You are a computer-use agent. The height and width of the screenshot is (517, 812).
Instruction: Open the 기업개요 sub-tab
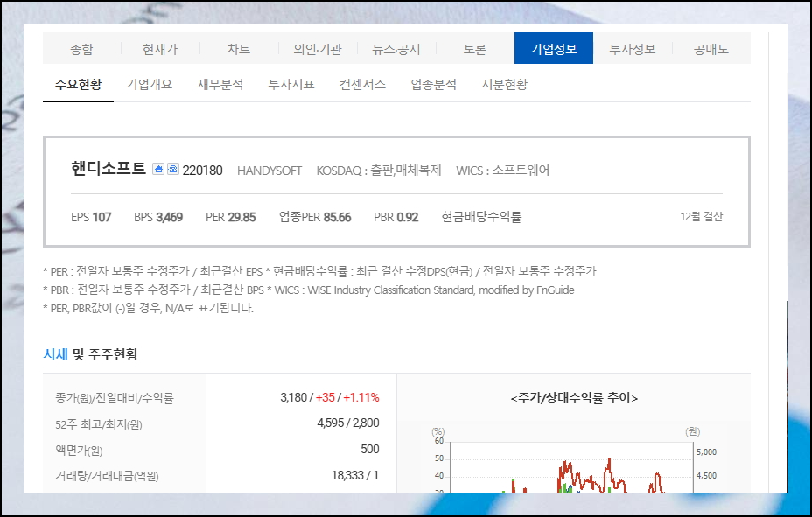pos(149,84)
